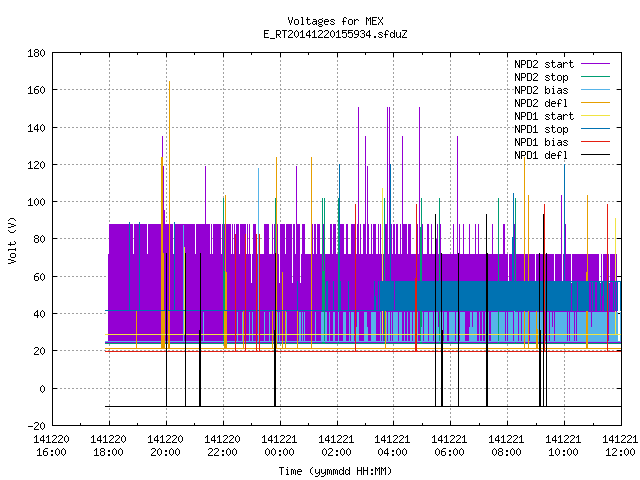Click the yellow NPD1 start line sample
Screen dimensions: 640x480
click(595, 116)
